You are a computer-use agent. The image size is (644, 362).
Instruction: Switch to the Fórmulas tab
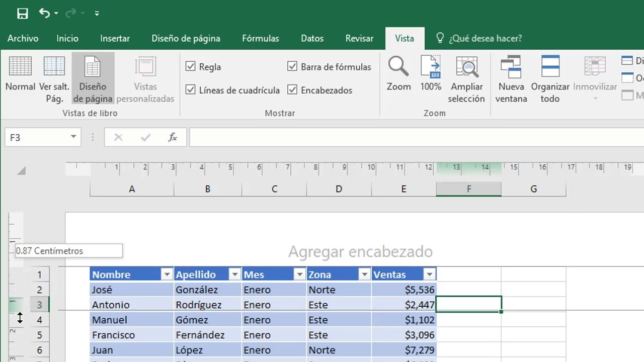261,38
